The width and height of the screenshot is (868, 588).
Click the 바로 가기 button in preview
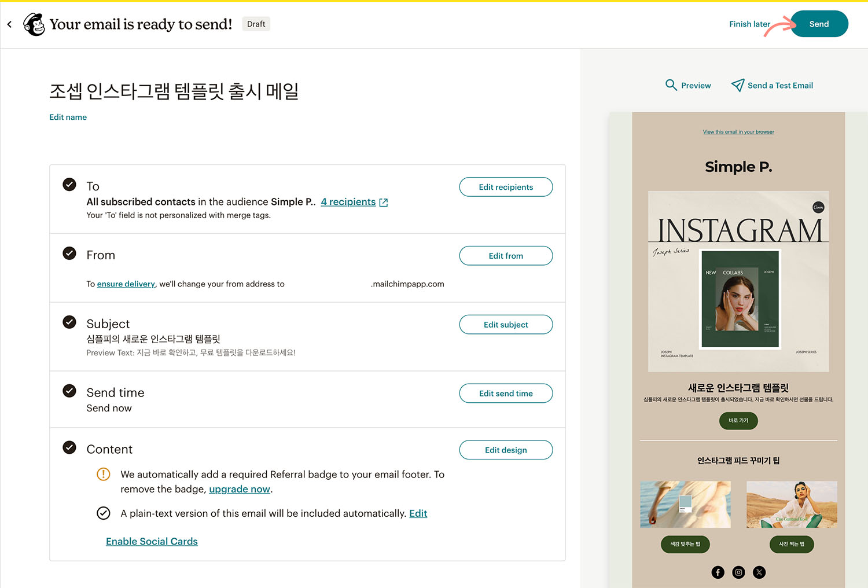[x=738, y=421]
